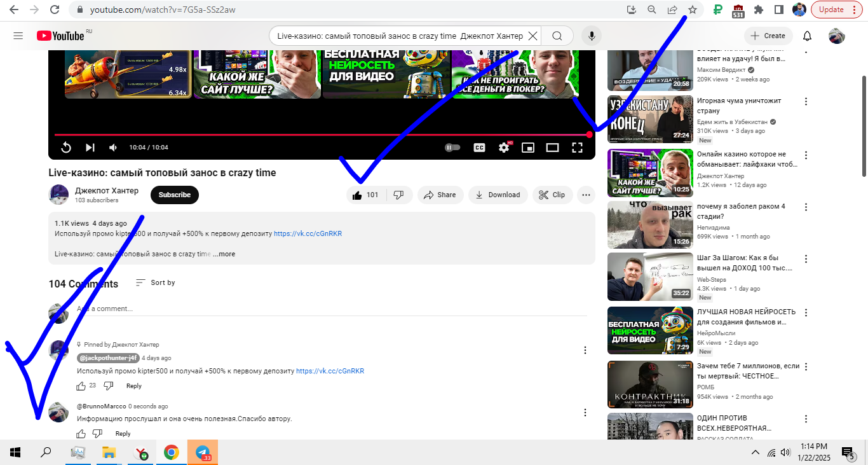Click the Share button

(440, 195)
